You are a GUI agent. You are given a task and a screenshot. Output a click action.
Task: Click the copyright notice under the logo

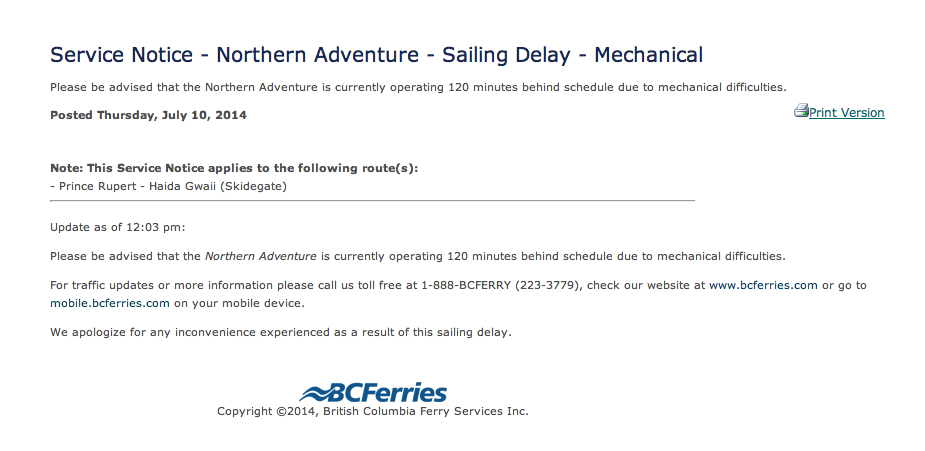click(x=373, y=412)
